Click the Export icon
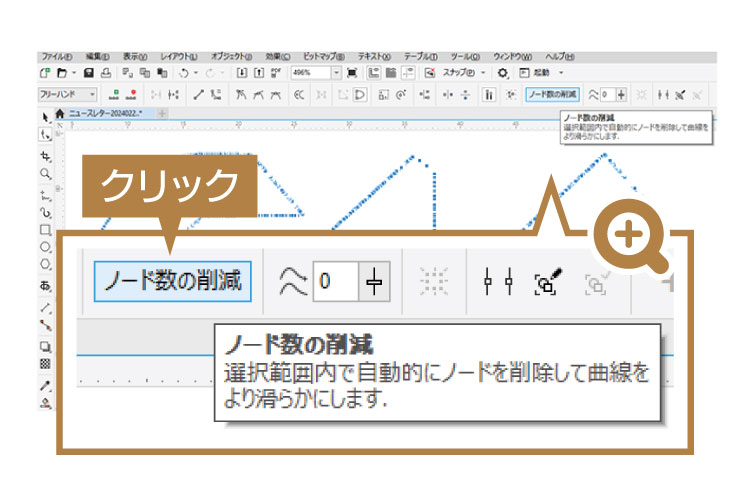This screenshot has height=500, width=750. 259,73
